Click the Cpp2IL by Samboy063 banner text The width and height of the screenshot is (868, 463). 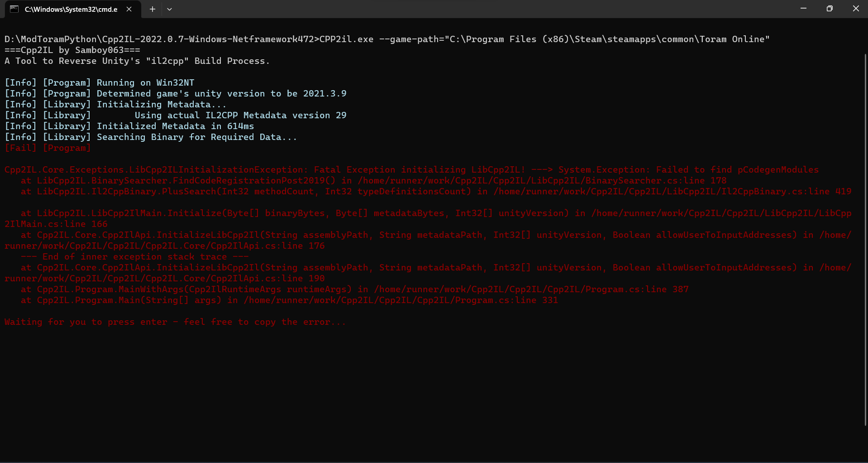point(72,50)
